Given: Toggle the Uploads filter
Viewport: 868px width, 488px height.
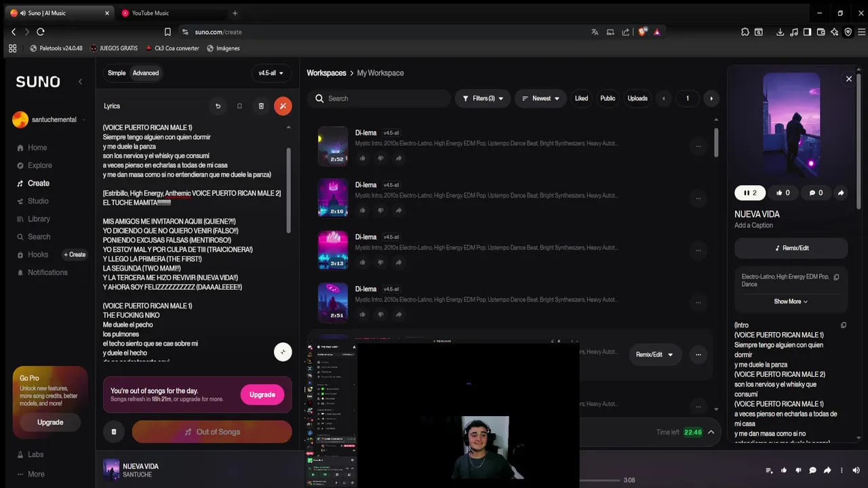Looking at the screenshot, I should coord(637,98).
